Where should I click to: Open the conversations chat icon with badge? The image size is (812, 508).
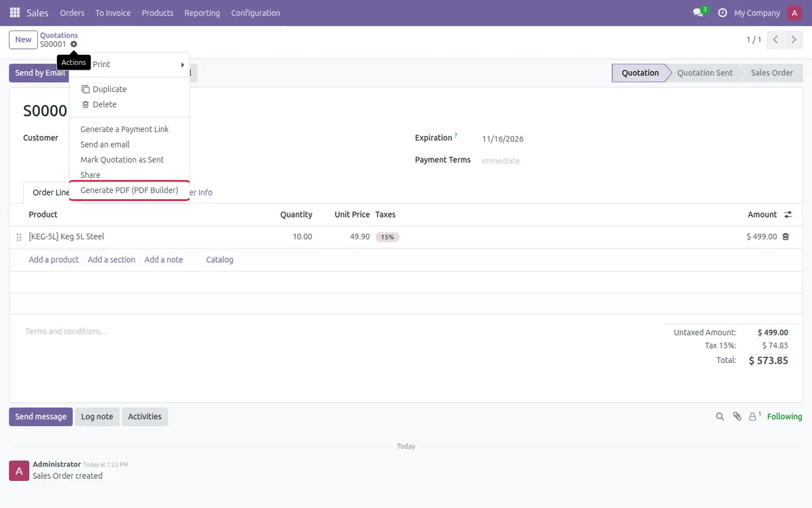click(x=699, y=13)
